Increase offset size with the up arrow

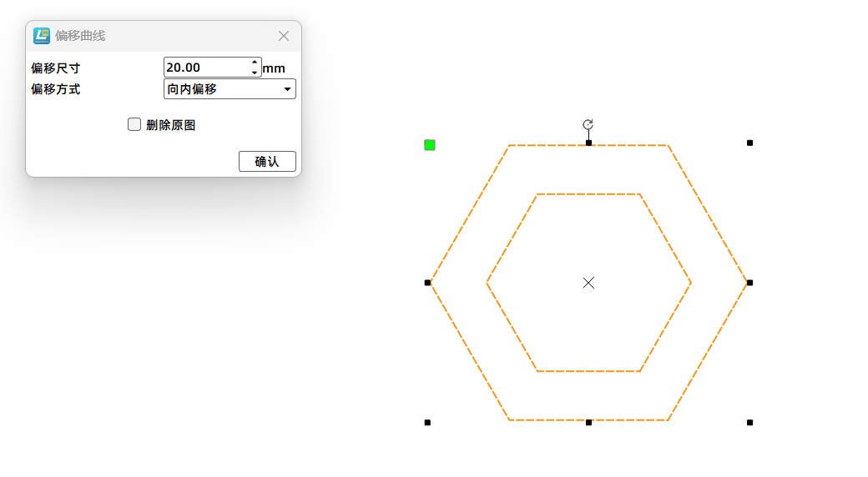click(x=255, y=63)
